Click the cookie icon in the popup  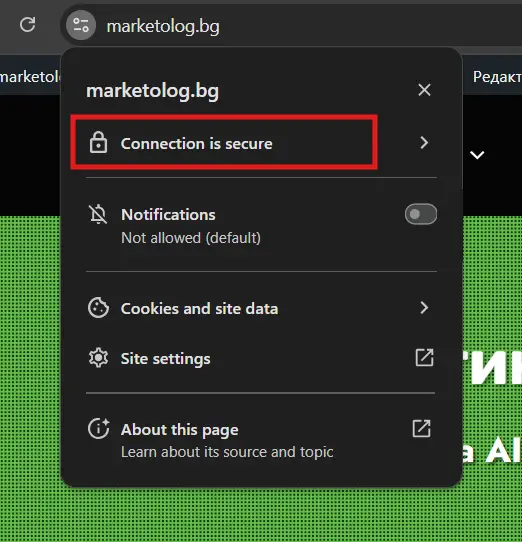pos(98,307)
